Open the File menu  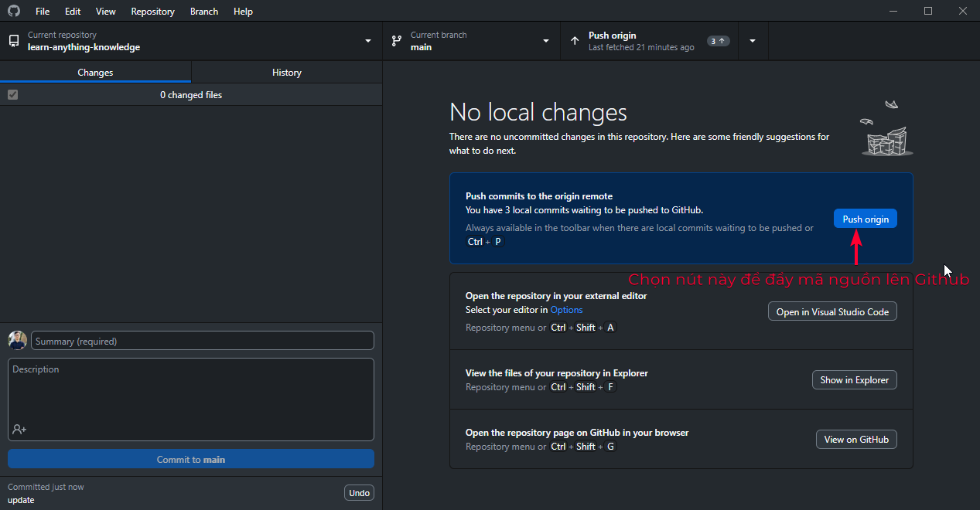[x=43, y=12]
